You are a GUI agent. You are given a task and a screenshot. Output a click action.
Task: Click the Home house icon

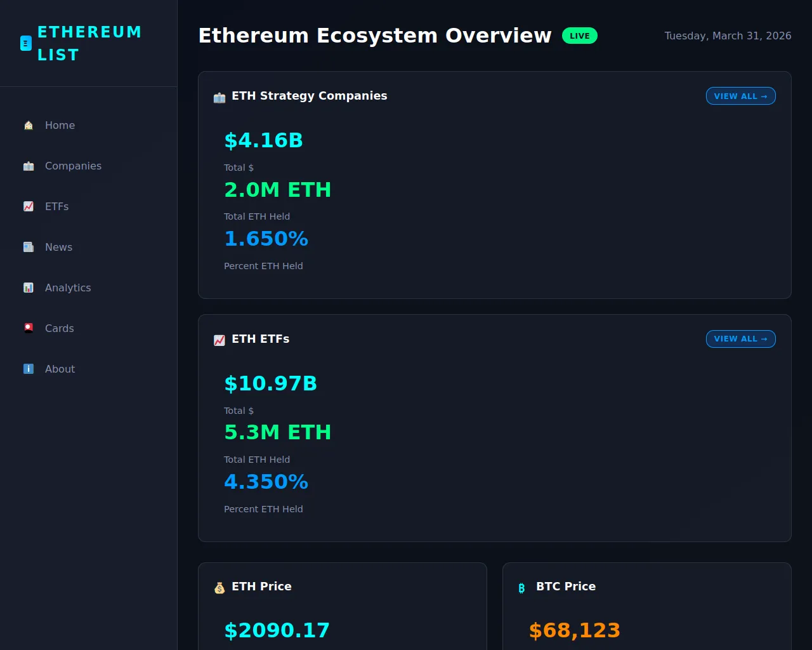pyautogui.click(x=29, y=126)
